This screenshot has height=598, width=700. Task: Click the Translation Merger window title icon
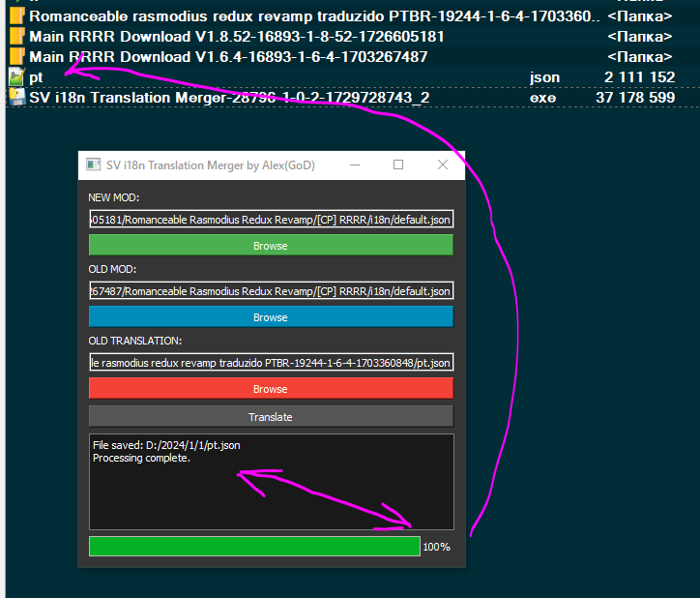tap(94, 165)
